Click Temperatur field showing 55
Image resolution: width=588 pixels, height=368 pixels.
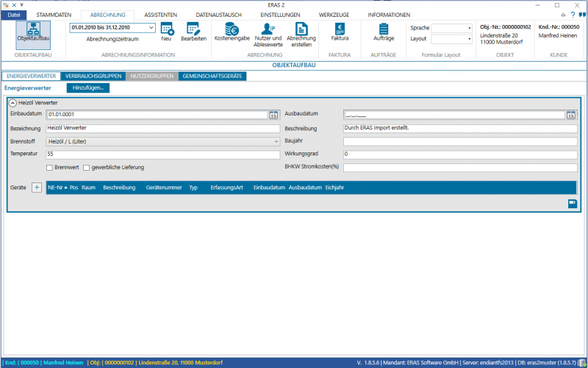162,155
